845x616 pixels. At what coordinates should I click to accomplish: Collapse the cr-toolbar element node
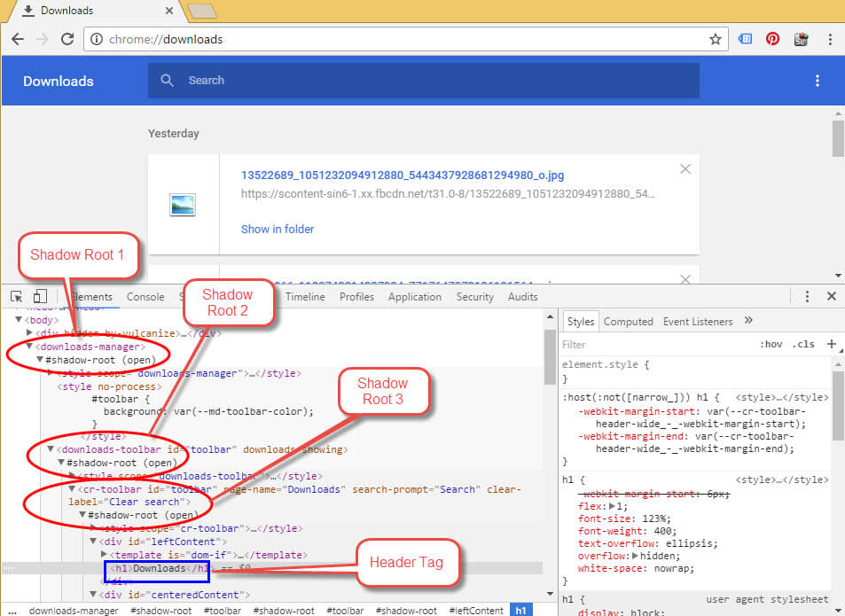coord(72,489)
